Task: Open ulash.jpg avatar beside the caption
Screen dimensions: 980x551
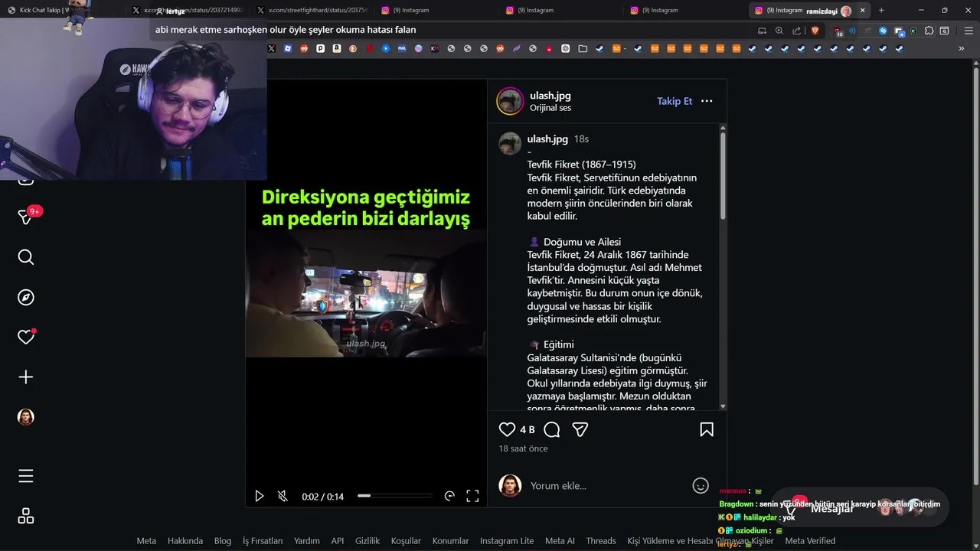Action: pos(510,144)
